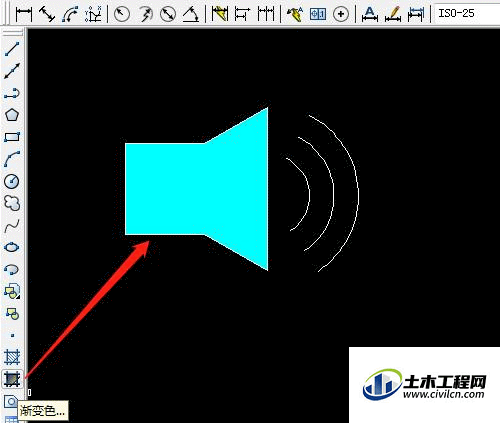Activate the Quick Leader tool
This screenshot has height=423, width=500.
pyautogui.click(x=295, y=14)
